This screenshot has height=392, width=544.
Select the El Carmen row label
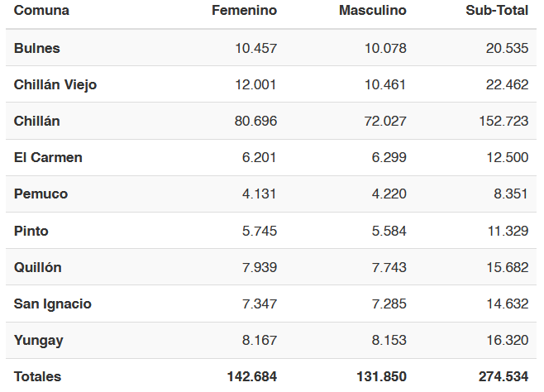tap(48, 157)
